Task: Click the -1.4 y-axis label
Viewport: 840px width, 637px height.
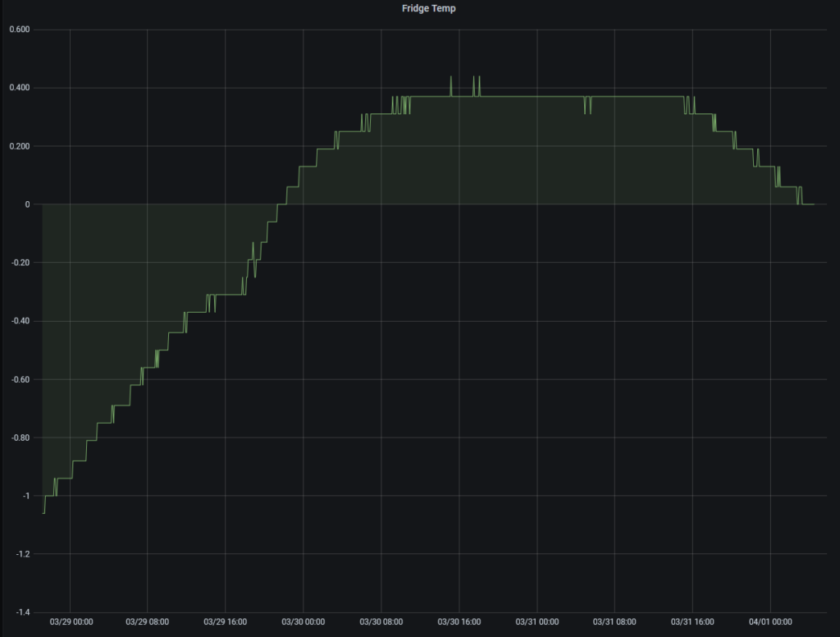Action: [x=21, y=612]
